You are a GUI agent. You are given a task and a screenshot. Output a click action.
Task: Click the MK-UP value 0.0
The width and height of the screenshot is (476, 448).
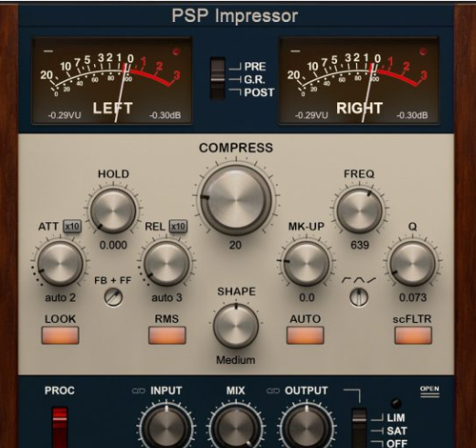pos(307,298)
